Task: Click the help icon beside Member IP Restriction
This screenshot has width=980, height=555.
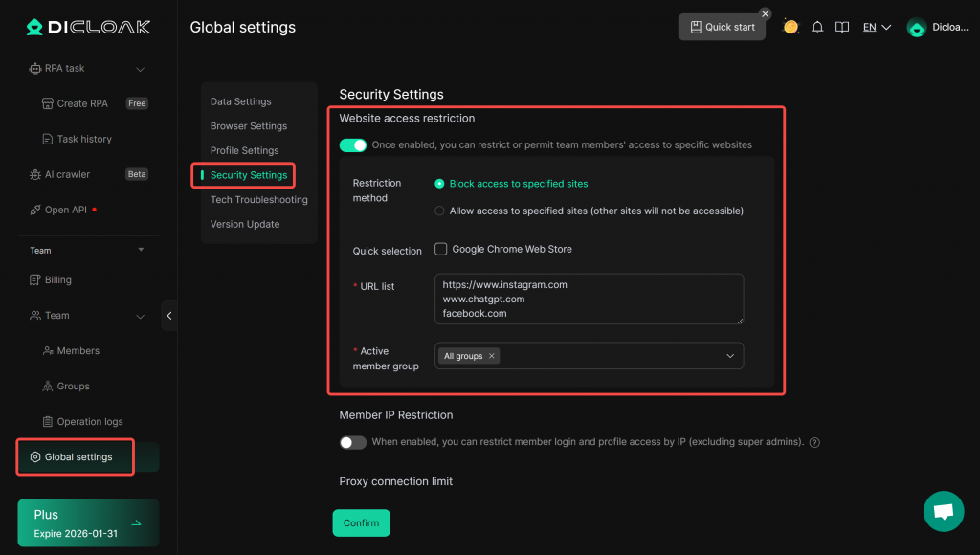Action: (x=814, y=443)
